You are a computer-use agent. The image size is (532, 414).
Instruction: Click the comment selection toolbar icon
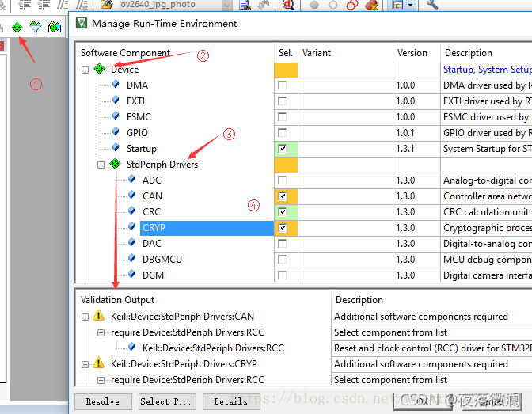click(63, 5)
